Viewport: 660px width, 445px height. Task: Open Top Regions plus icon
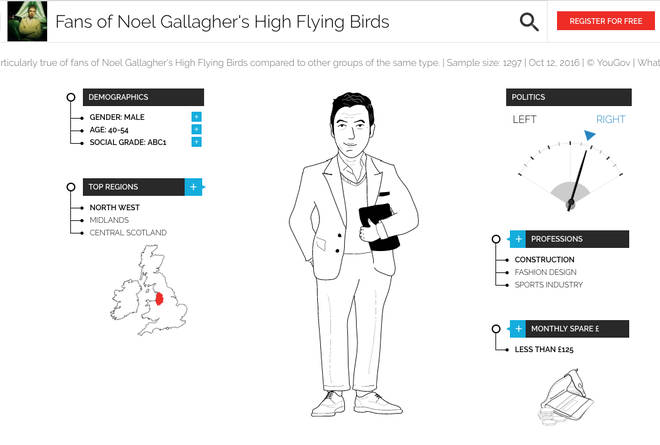pyautogui.click(x=194, y=187)
